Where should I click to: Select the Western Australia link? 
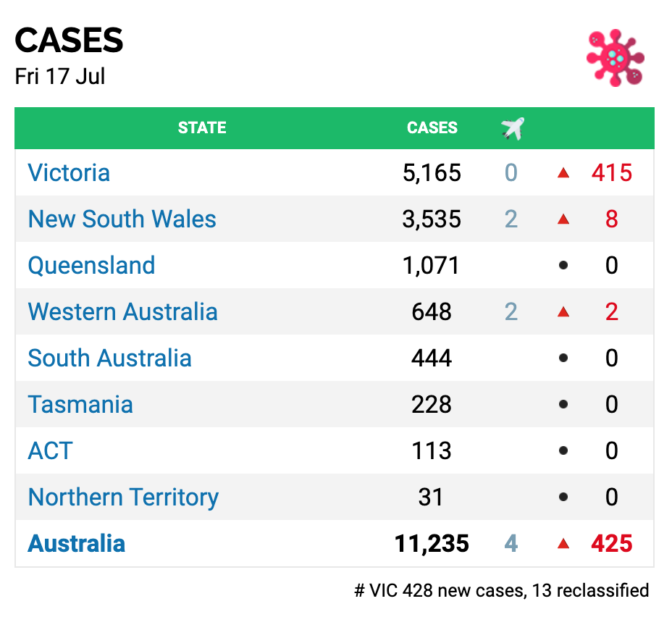[x=122, y=312]
